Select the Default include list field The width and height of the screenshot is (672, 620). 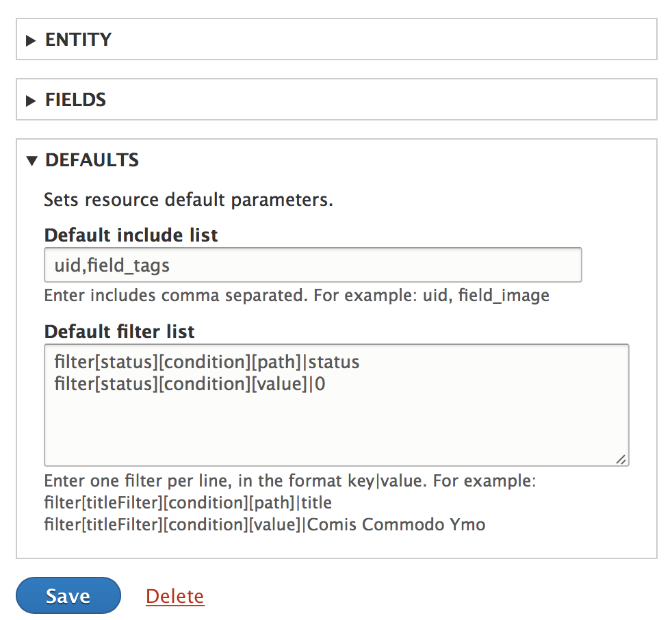313,264
